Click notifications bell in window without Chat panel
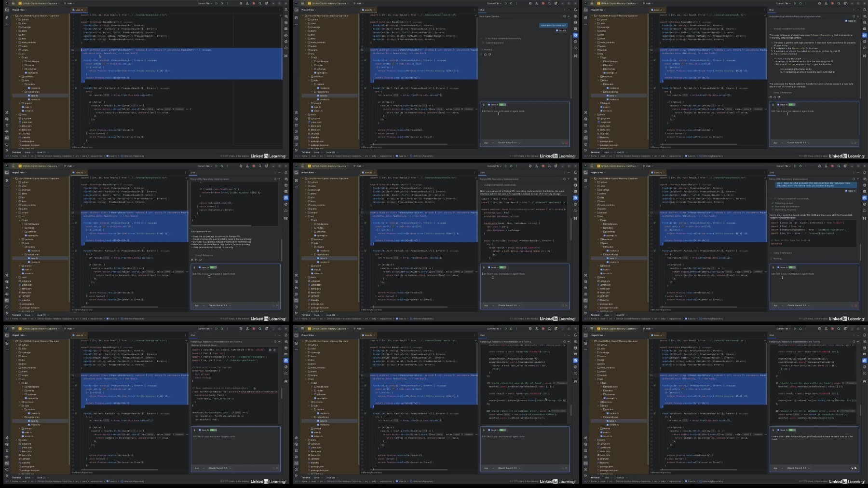 (286, 10)
